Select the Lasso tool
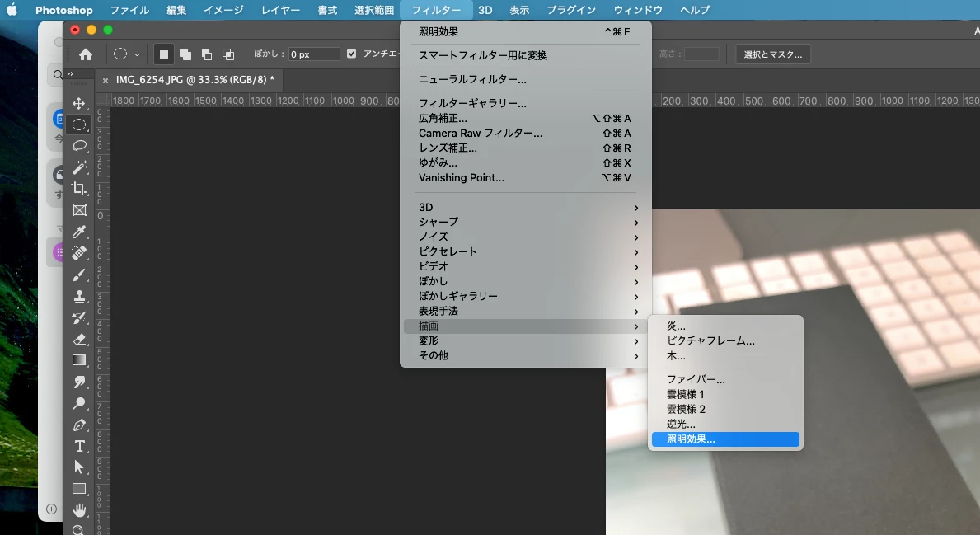The height and width of the screenshot is (535, 980). point(79,146)
